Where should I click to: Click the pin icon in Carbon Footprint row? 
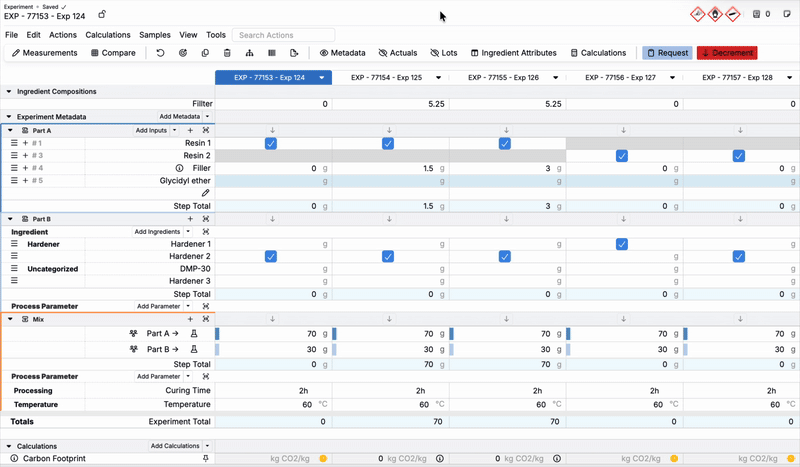(x=206, y=458)
